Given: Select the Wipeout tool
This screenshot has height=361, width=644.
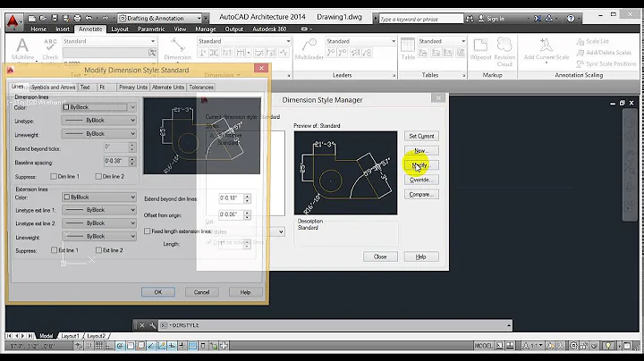Looking at the screenshot, I should point(480,49).
